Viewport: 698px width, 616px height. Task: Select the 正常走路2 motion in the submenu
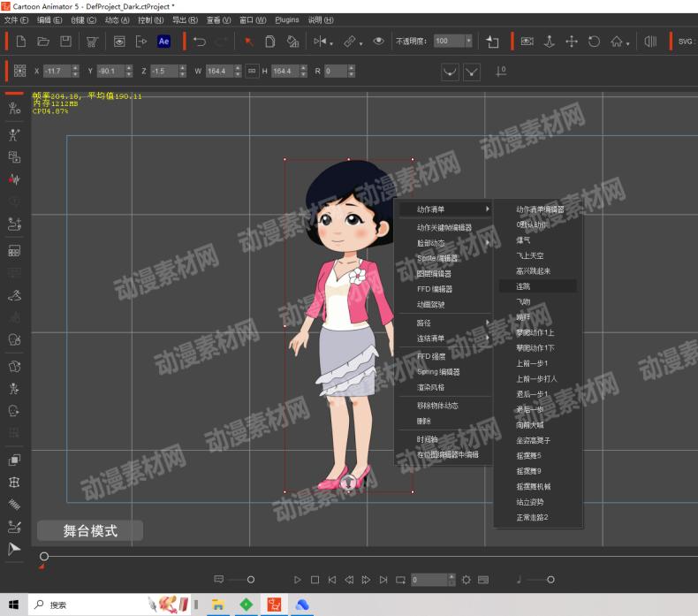pyautogui.click(x=538, y=518)
